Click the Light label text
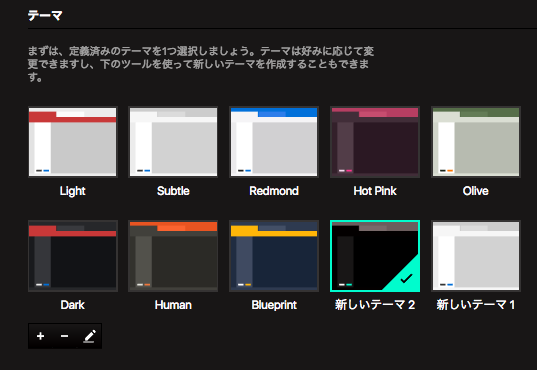537x370 pixels. 73,191
